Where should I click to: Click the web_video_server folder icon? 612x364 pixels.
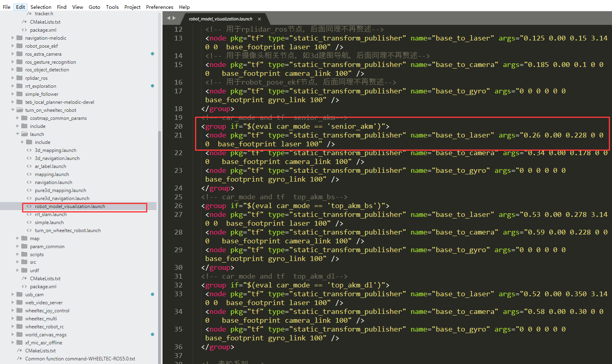(x=19, y=302)
